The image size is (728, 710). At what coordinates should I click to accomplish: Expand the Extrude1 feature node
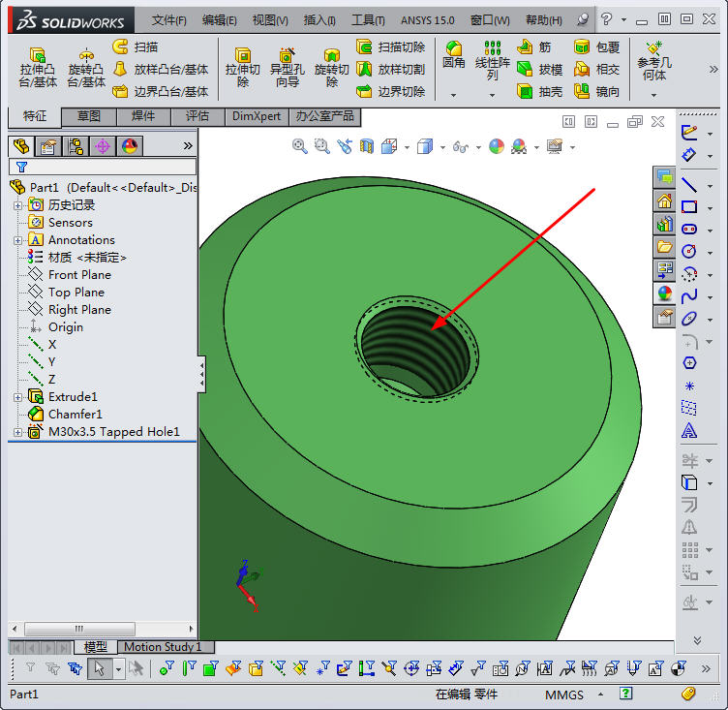[x=17, y=397]
